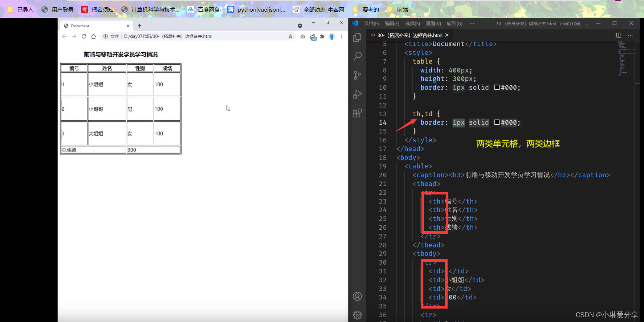Screen dimensions: 644x322
Task: Click the 300 total score cell
Action: pyautogui.click(x=154, y=150)
